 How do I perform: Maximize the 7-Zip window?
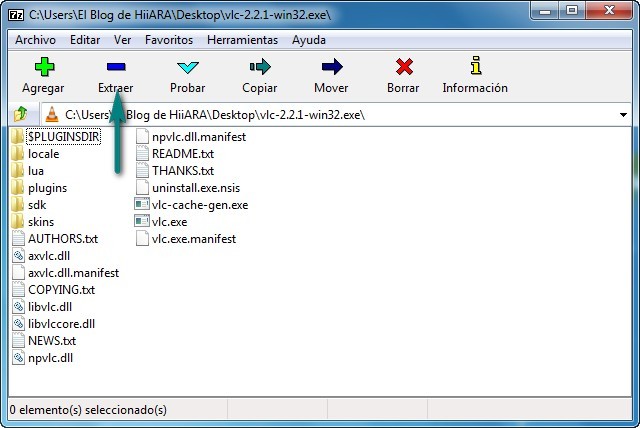[x=573, y=11]
